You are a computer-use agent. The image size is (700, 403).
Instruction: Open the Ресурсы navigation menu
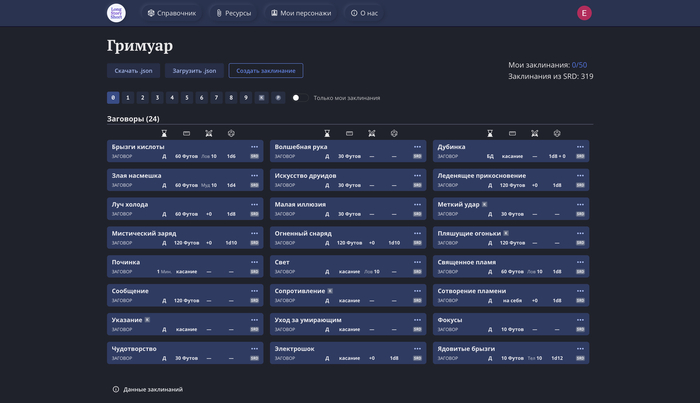click(233, 13)
